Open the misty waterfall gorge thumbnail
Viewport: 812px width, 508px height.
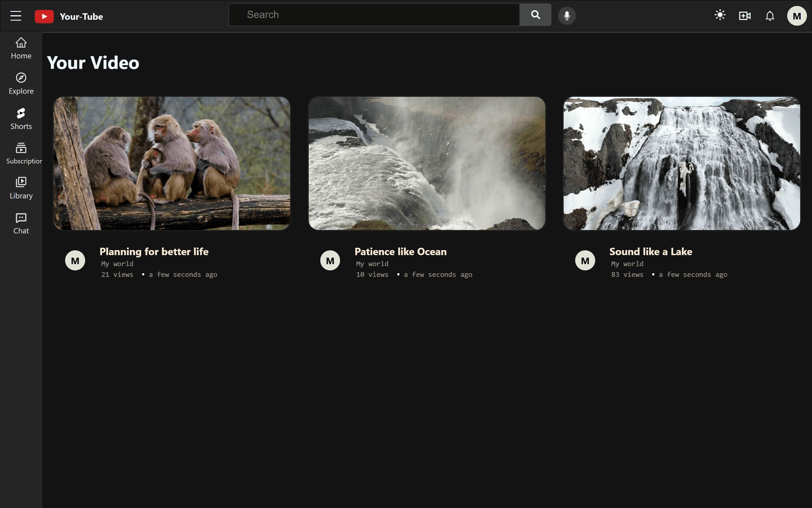coord(427,164)
